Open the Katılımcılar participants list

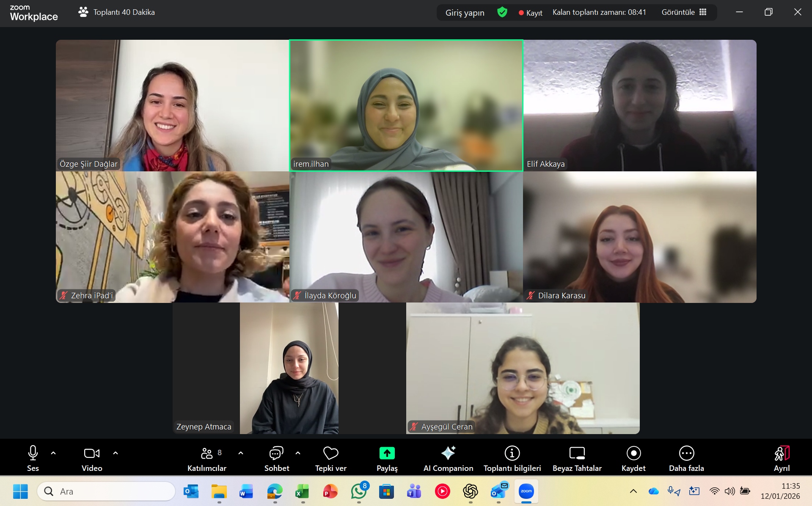coord(207,458)
